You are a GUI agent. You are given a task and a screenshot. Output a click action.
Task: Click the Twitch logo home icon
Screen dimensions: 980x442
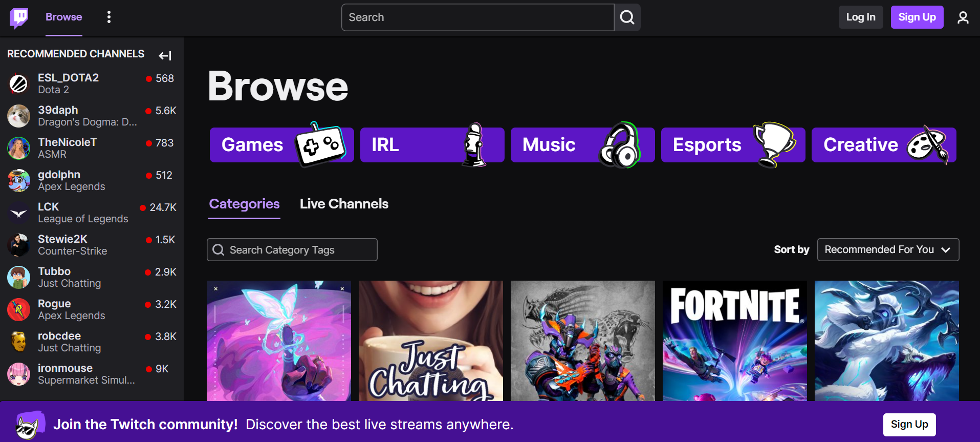pyautogui.click(x=19, y=18)
